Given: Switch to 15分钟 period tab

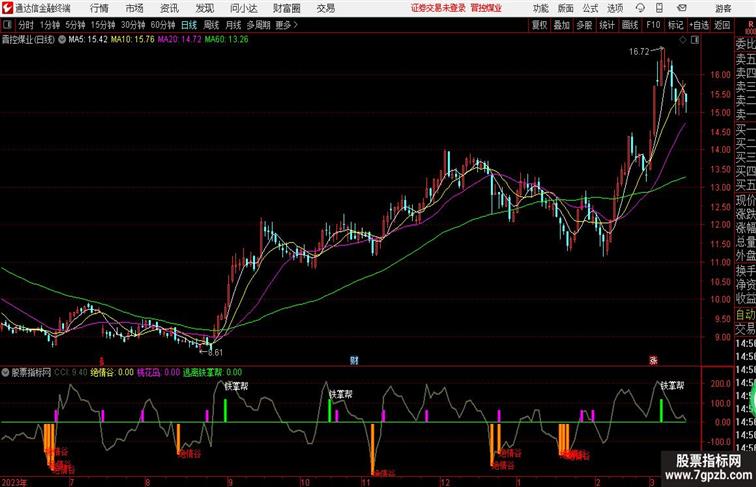Looking at the screenshot, I should (103, 25).
